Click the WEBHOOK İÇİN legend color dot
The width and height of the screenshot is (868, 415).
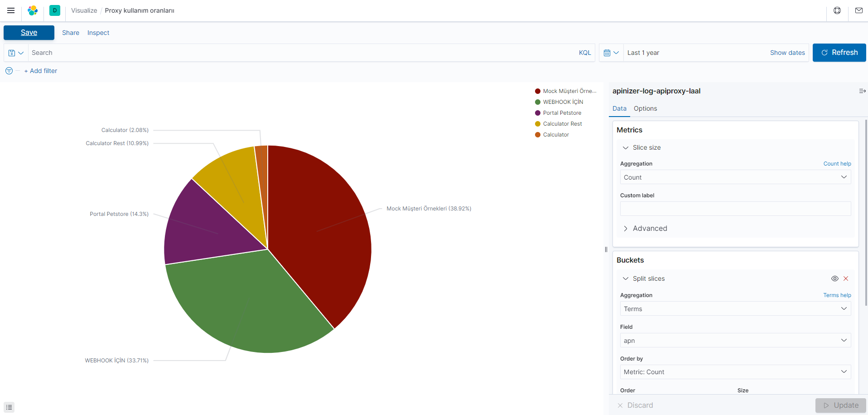537,102
